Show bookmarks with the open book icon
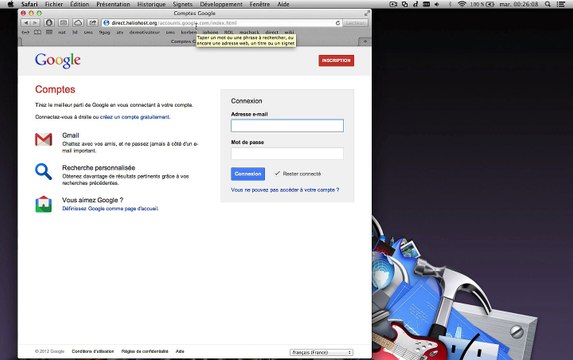Screen dimensions: 573x360 tap(38, 32)
